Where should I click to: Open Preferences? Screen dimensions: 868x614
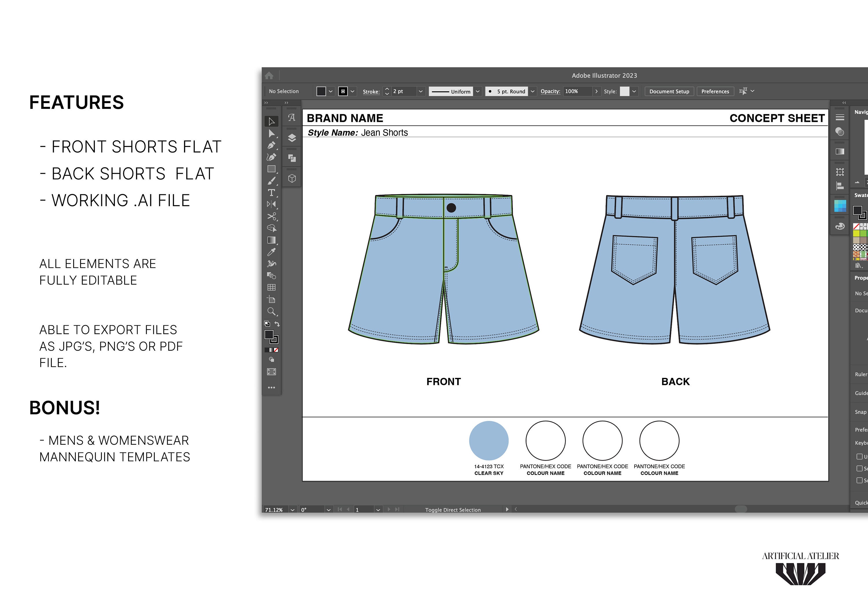point(715,91)
